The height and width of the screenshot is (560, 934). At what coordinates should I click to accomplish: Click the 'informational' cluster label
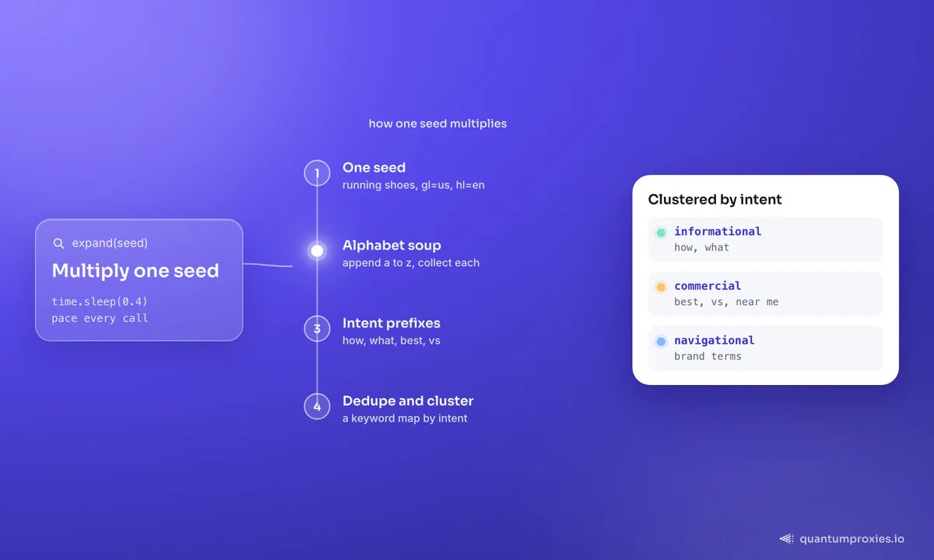718,232
